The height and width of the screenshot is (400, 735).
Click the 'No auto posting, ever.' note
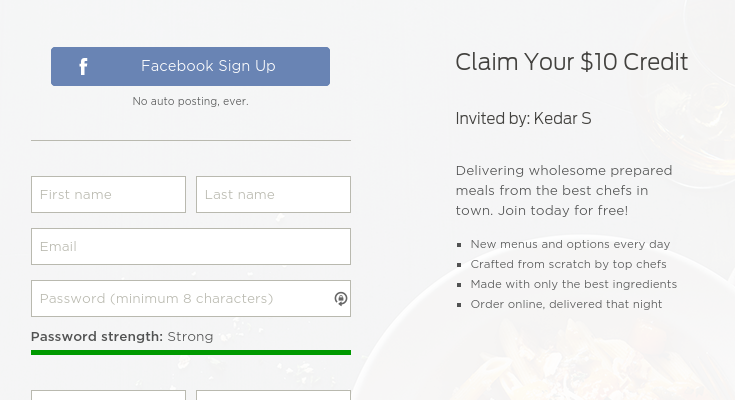click(190, 101)
